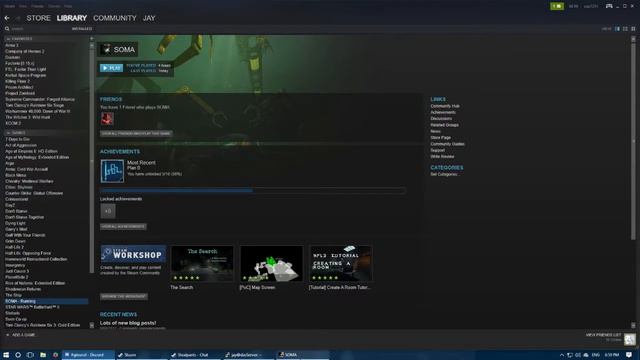
Task: Switch library to list view icon
Action: pos(625,29)
